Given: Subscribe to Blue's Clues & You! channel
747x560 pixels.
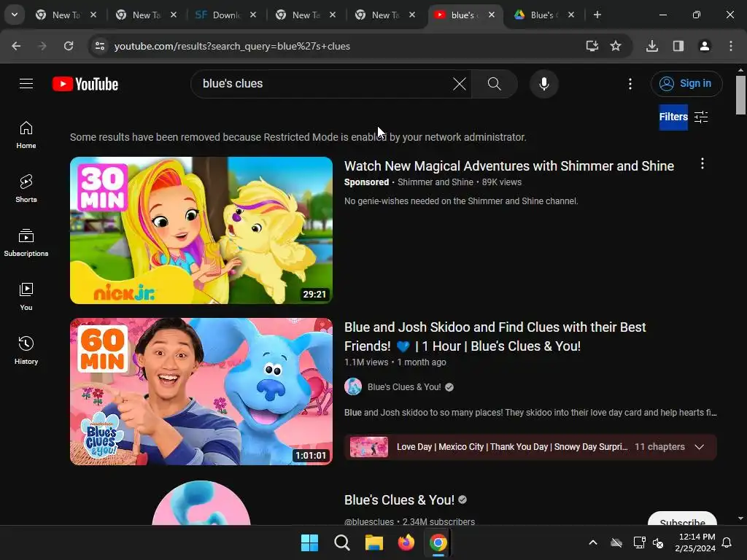Looking at the screenshot, I should 682,520.
